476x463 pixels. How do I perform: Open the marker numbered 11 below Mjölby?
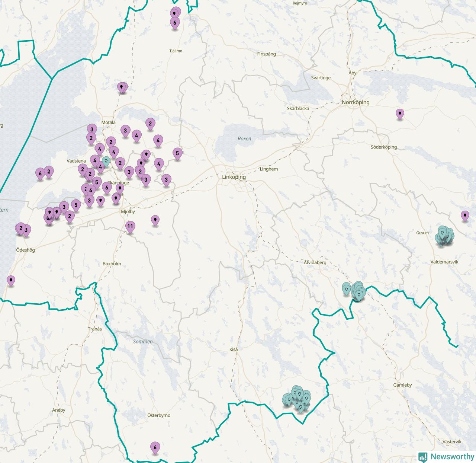point(130,227)
